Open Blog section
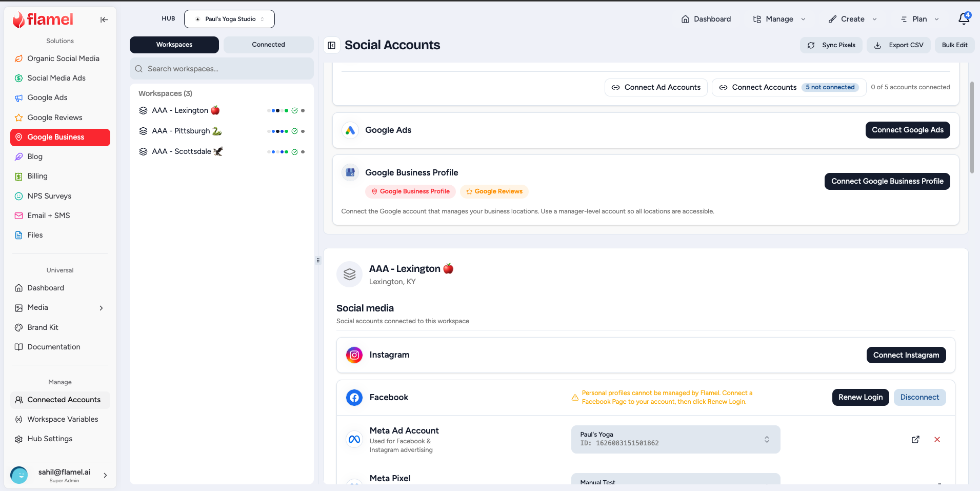980x491 pixels. 60,156
